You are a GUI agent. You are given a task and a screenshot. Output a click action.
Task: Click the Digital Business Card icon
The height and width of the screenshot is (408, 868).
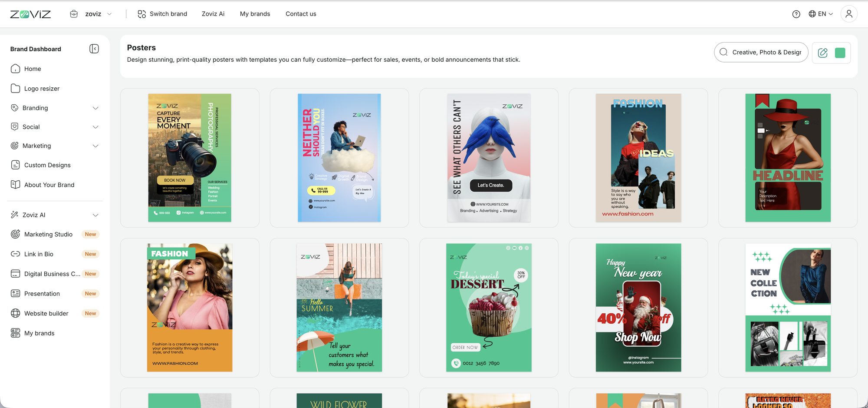(15, 274)
